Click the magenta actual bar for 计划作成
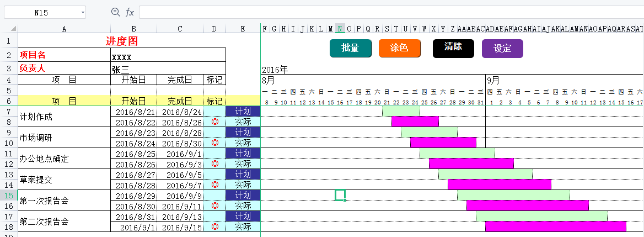The width and height of the screenshot is (644, 237). pyautogui.click(x=415, y=122)
